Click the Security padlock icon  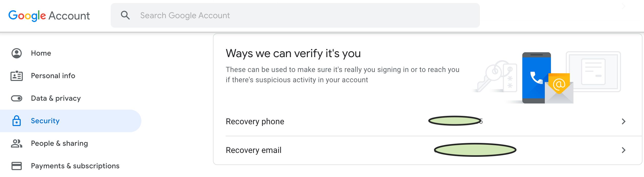pos(16,121)
